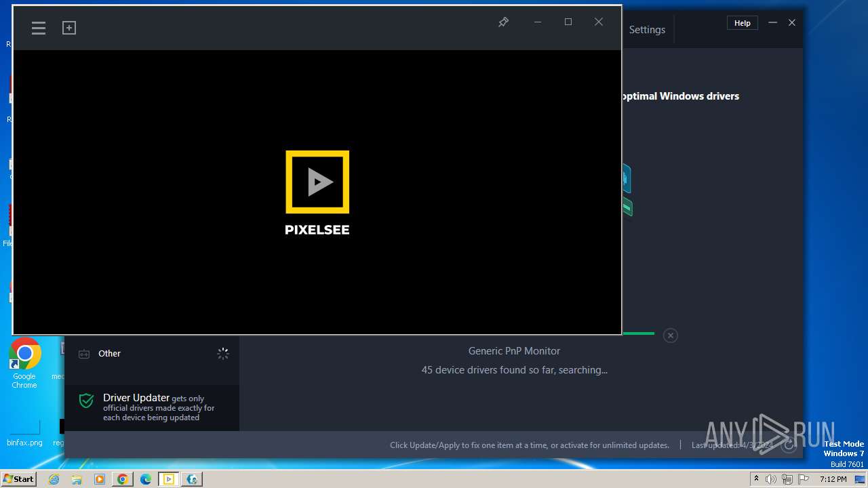Cancel the driver scan with X icon
Viewport: 868px width, 488px height.
tap(670, 335)
